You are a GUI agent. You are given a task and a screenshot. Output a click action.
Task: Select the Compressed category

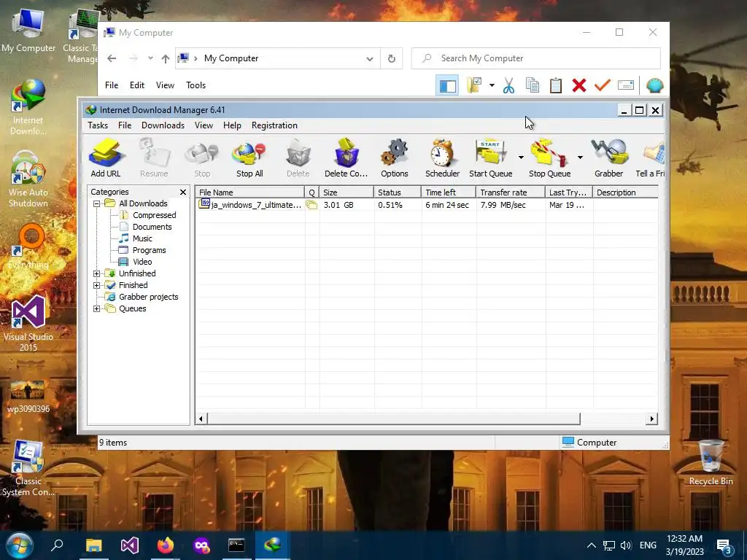[x=154, y=215]
